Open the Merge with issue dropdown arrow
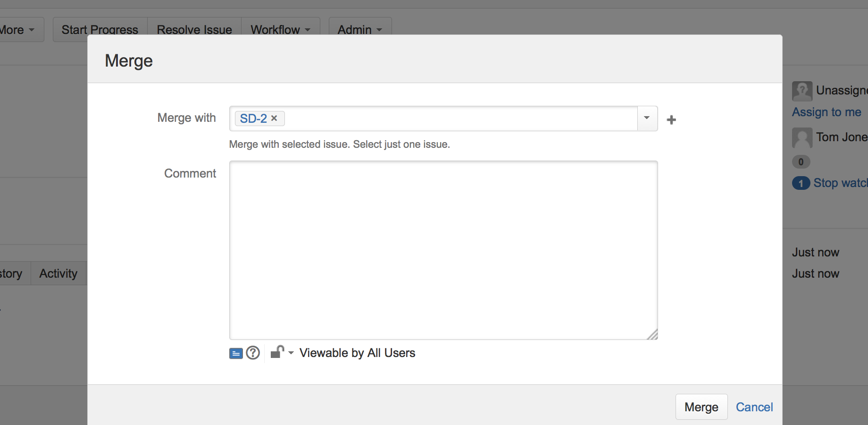 [x=647, y=119]
